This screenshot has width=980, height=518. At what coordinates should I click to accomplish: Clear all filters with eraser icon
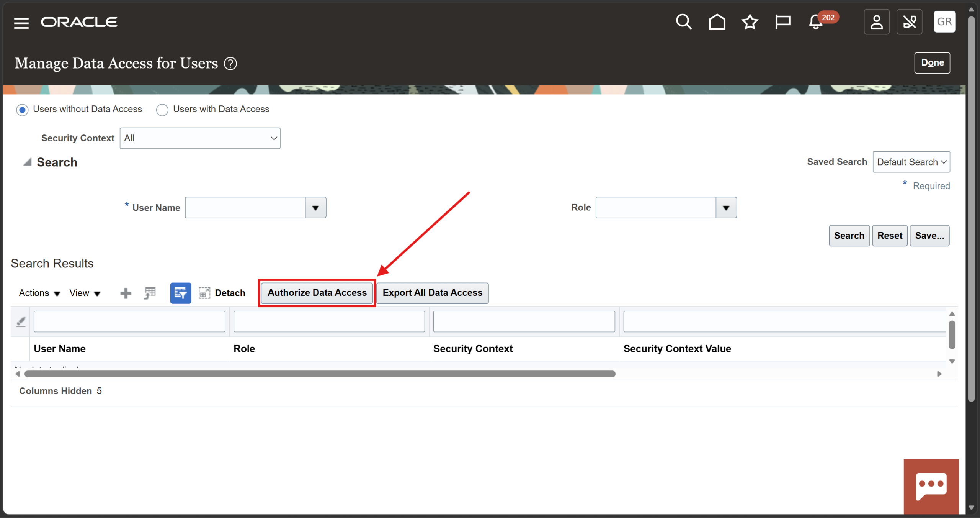21,321
